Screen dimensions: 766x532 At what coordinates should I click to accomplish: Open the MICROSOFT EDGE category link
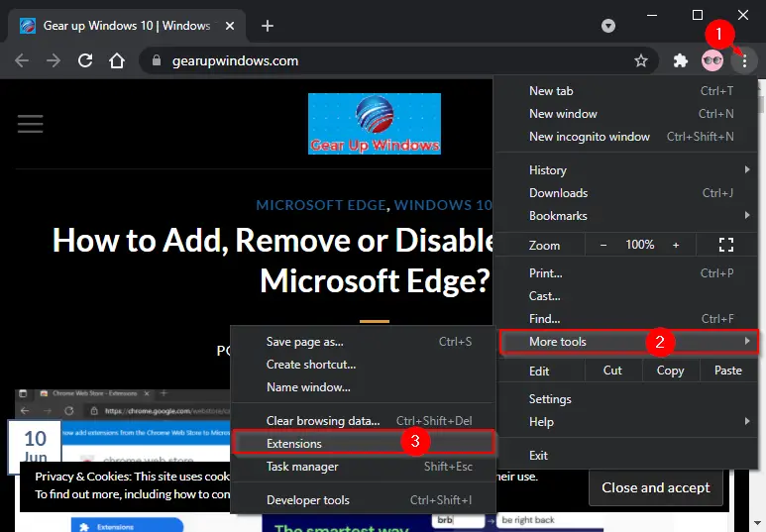(321, 205)
